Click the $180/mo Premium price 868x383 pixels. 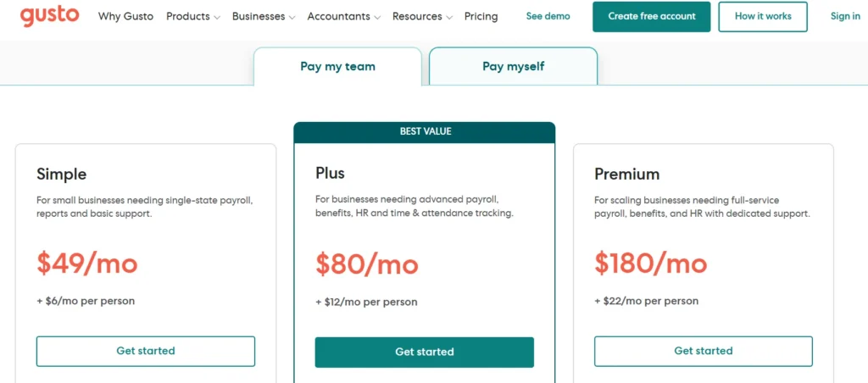(x=650, y=263)
